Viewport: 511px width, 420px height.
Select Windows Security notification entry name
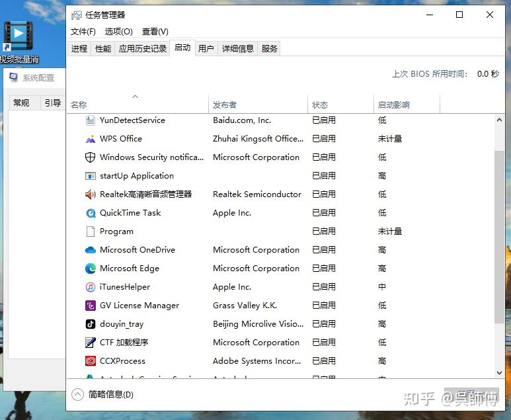[x=151, y=157]
